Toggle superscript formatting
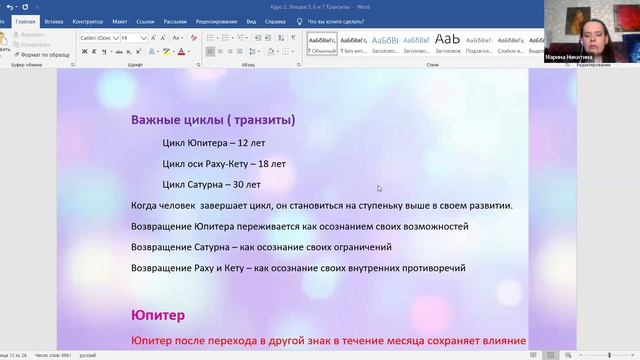 coord(138,51)
